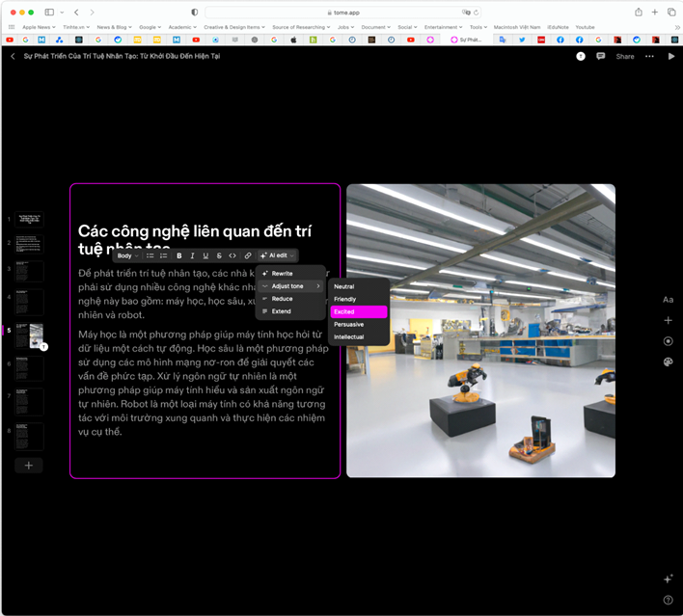
Task: Open the AI sparkle assistant
Action: coord(668,579)
